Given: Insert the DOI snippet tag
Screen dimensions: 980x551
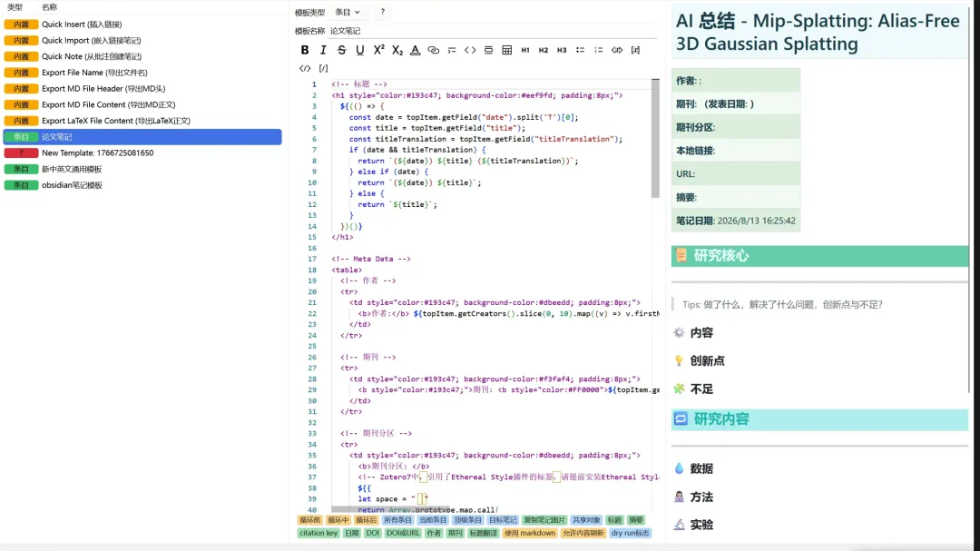Looking at the screenshot, I should coord(373,533).
